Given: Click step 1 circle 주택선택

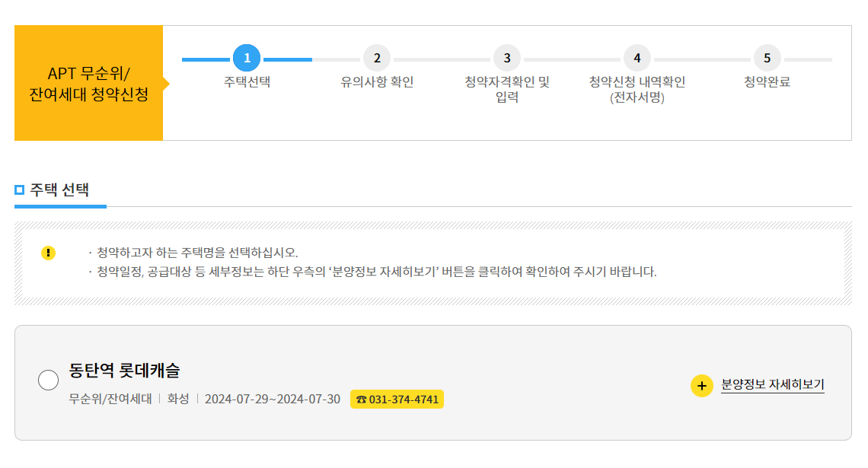Looking at the screenshot, I should point(247,58).
